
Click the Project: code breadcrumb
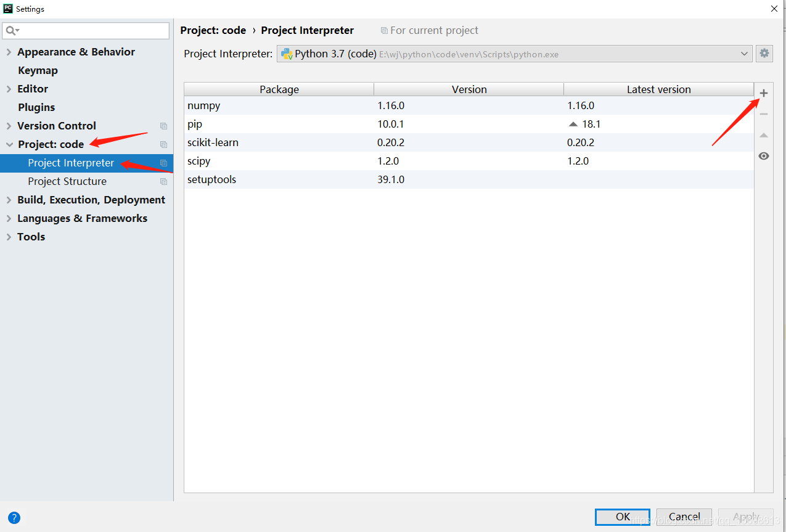click(x=213, y=30)
